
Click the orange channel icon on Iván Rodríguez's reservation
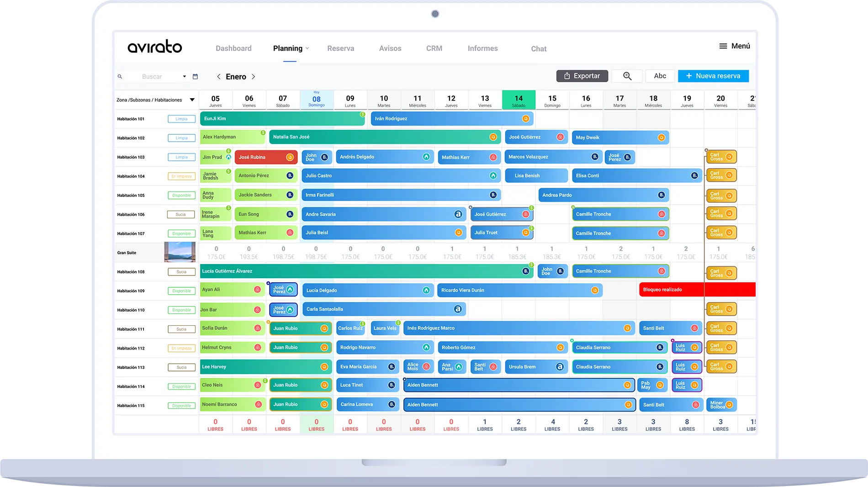525,118
